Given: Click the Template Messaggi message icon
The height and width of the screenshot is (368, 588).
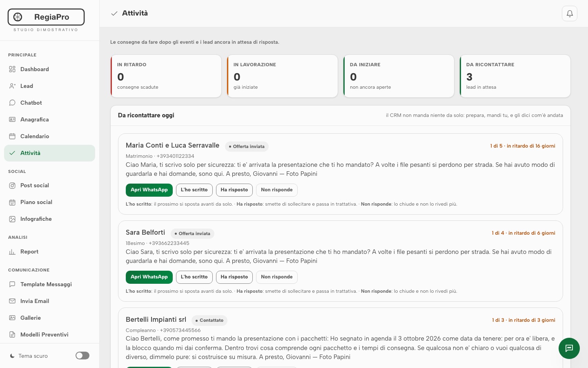Looking at the screenshot, I should point(12,284).
